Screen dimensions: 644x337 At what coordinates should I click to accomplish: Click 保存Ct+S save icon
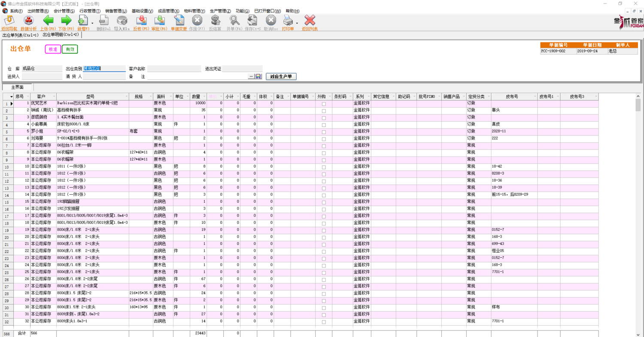[252, 23]
